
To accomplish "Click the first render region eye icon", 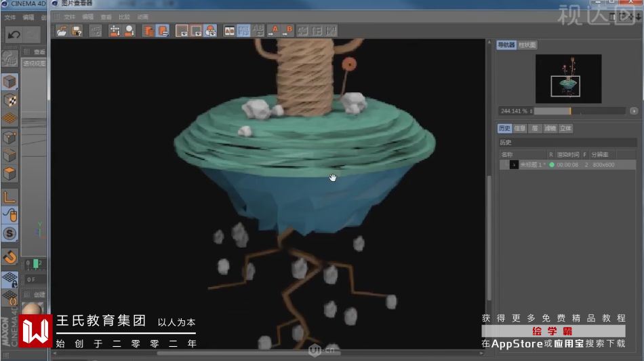I will pyautogui.click(x=182, y=31).
